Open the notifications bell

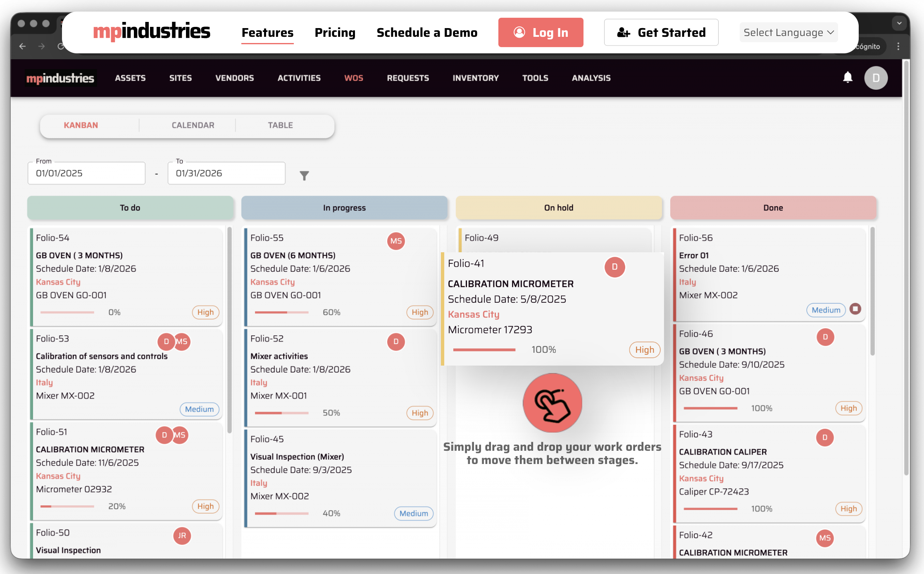click(848, 77)
